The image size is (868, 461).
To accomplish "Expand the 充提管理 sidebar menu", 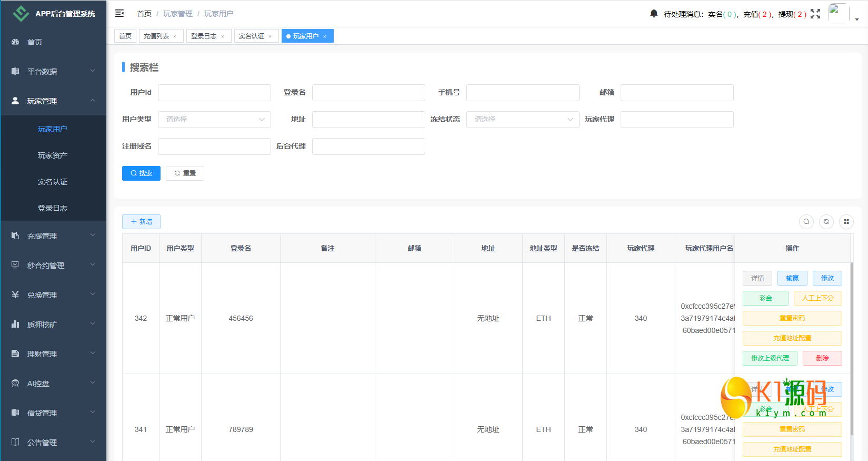I will pyautogui.click(x=53, y=236).
